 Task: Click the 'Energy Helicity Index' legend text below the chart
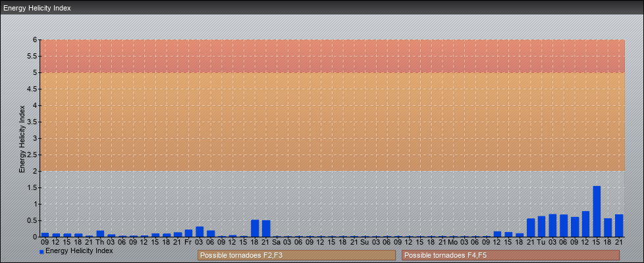point(79,251)
